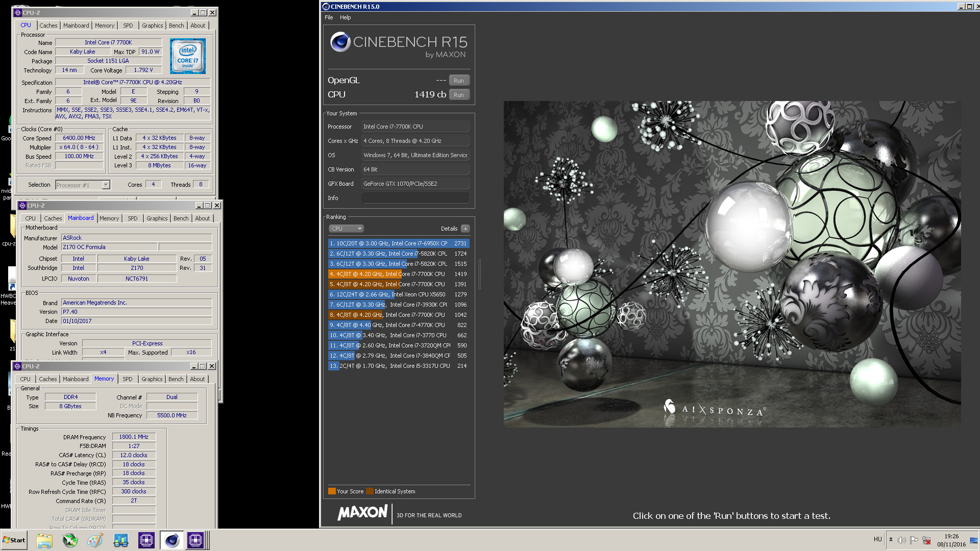Click the Intel Core i7 logo
Screen dimensions: 980x551
click(187, 56)
